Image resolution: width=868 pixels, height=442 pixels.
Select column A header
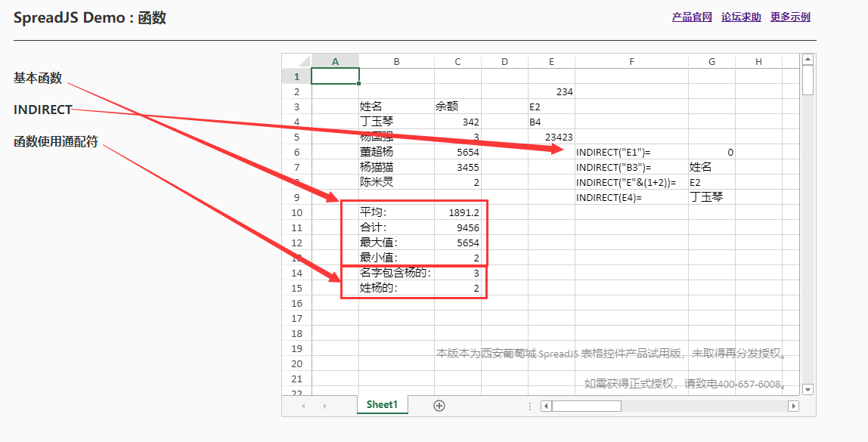click(335, 61)
